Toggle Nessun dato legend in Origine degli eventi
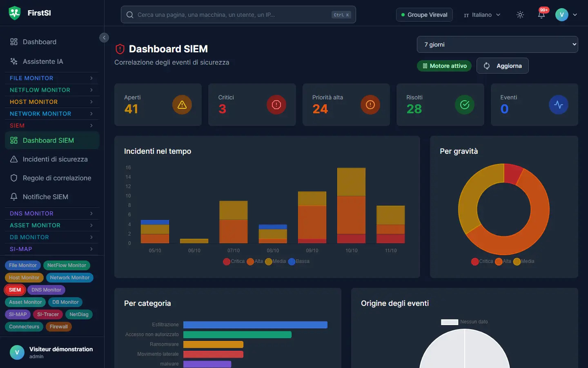The height and width of the screenshot is (368, 588). coord(464,322)
